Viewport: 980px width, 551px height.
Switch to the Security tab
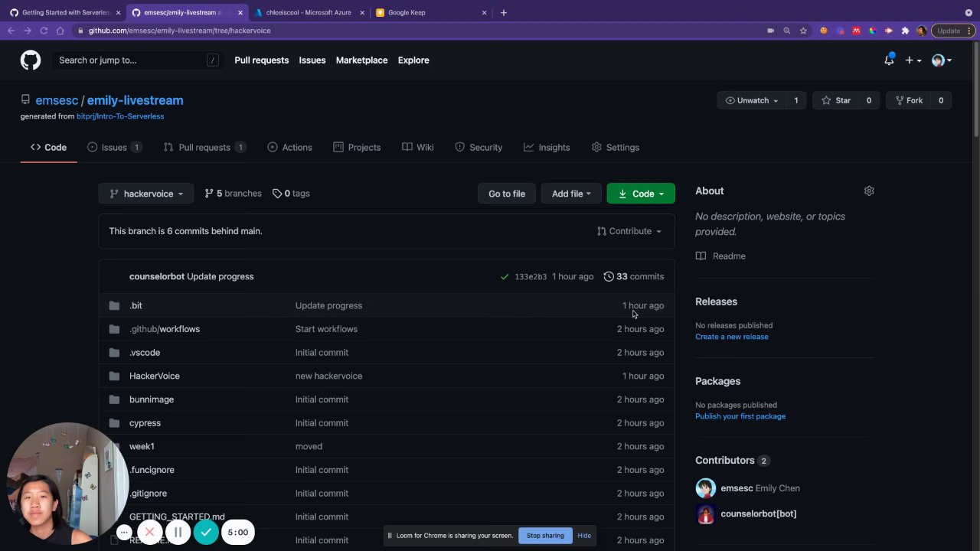(x=479, y=147)
